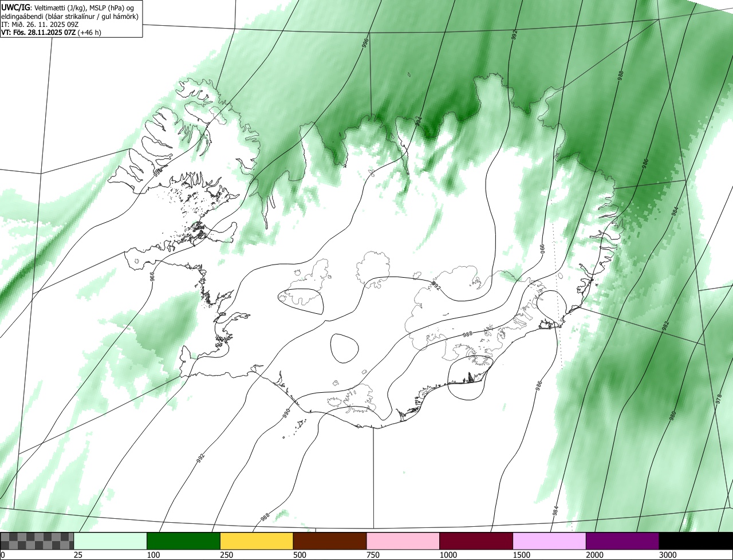Click the legend value 500

[300, 555]
